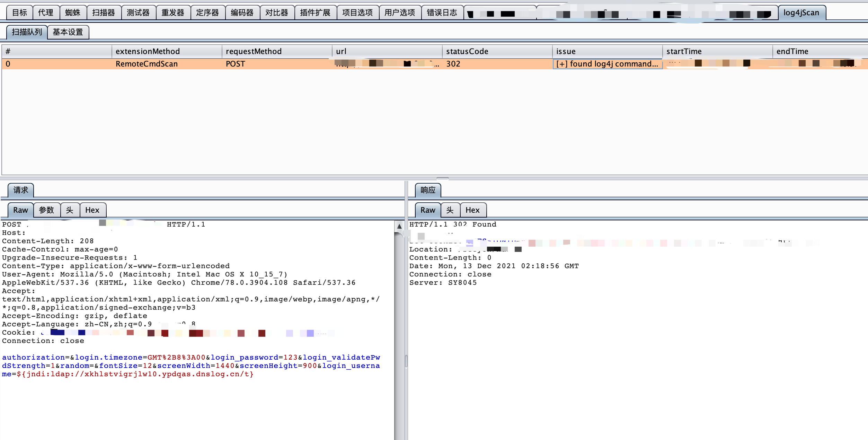Sort by the extensionMethod column header

pyautogui.click(x=148, y=52)
